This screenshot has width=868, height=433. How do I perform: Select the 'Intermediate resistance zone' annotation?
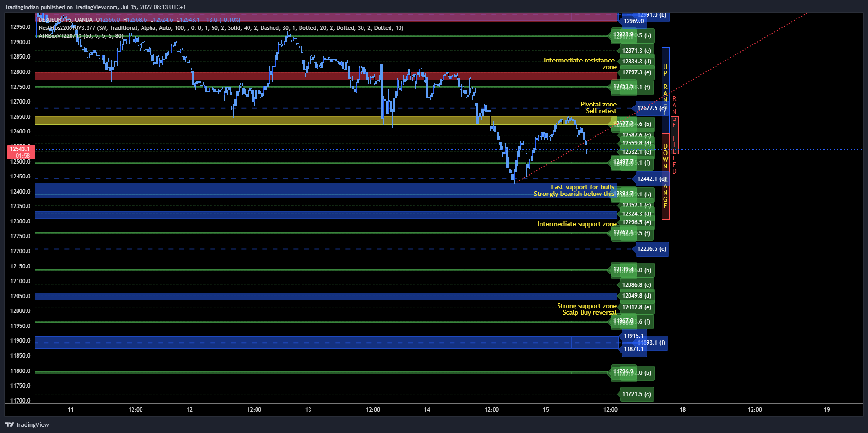[580, 63]
